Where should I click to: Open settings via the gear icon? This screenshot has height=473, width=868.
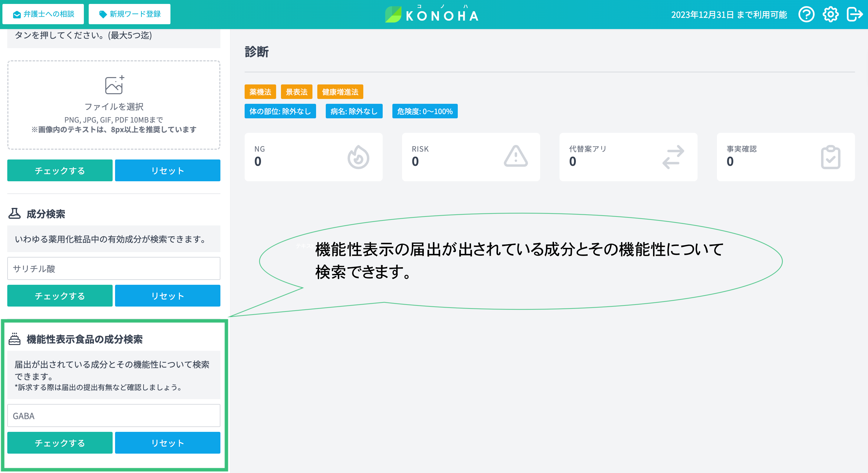point(830,15)
